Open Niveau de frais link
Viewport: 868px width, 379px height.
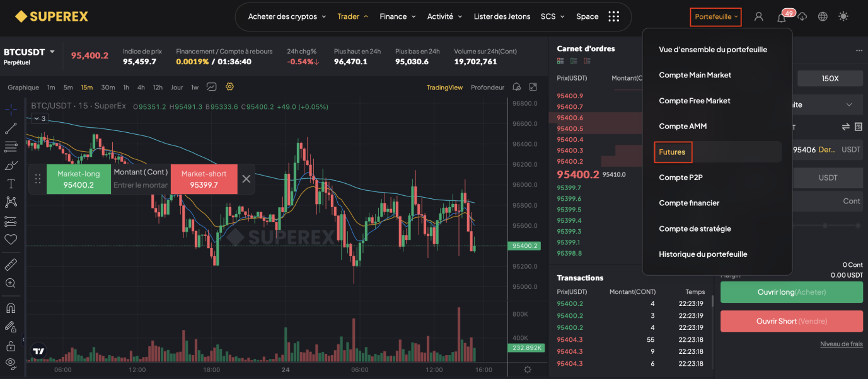842,344
